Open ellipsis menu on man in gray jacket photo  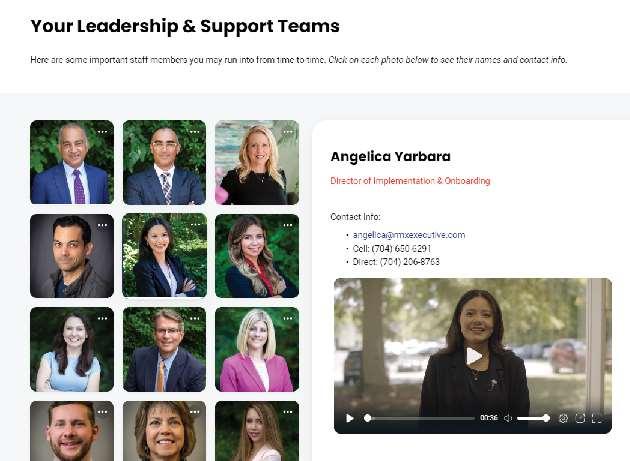click(x=102, y=225)
